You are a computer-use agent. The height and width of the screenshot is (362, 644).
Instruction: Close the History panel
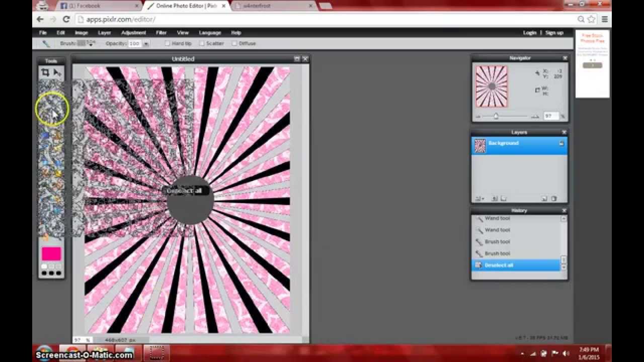point(565,211)
